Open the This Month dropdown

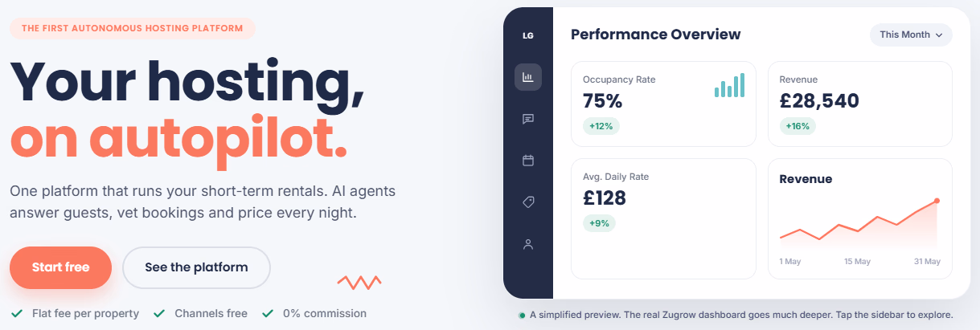point(911,35)
